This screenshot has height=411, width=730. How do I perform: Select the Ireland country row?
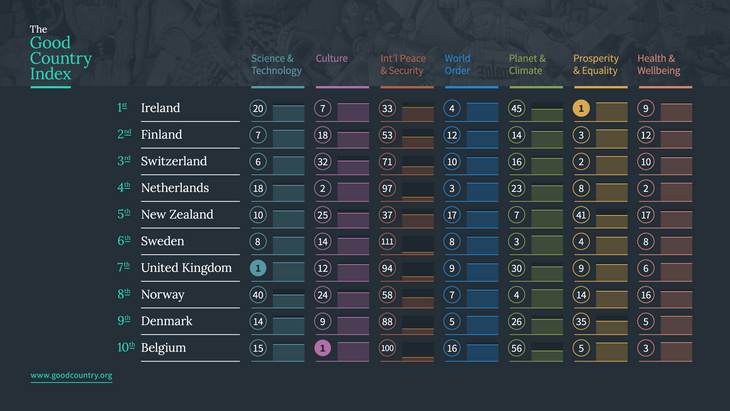coord(404,108)
